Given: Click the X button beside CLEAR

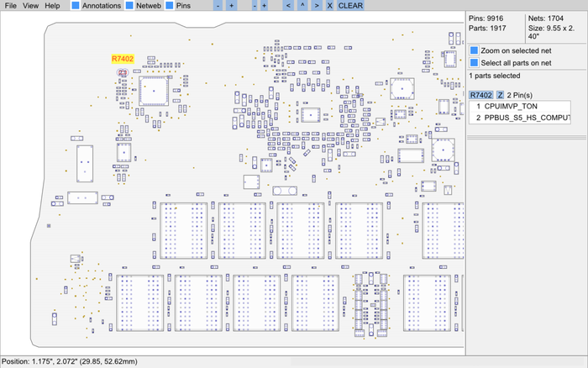Looking at the screenshot, I should [x=329, y=6].
